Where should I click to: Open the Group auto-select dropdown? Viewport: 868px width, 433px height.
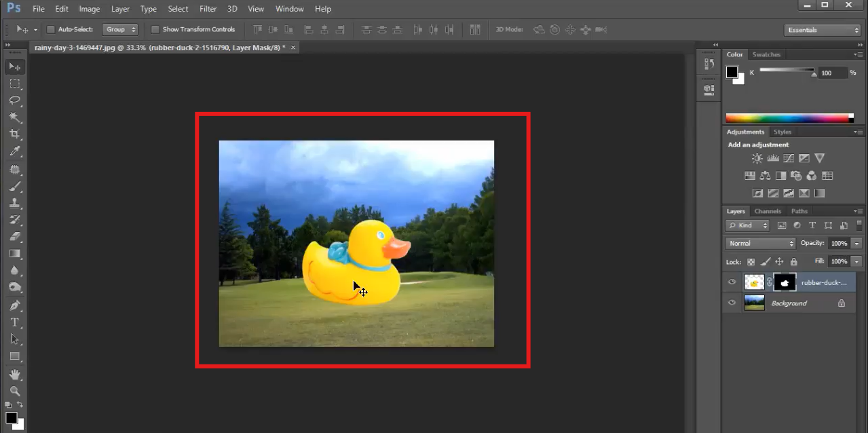[120, 30]
